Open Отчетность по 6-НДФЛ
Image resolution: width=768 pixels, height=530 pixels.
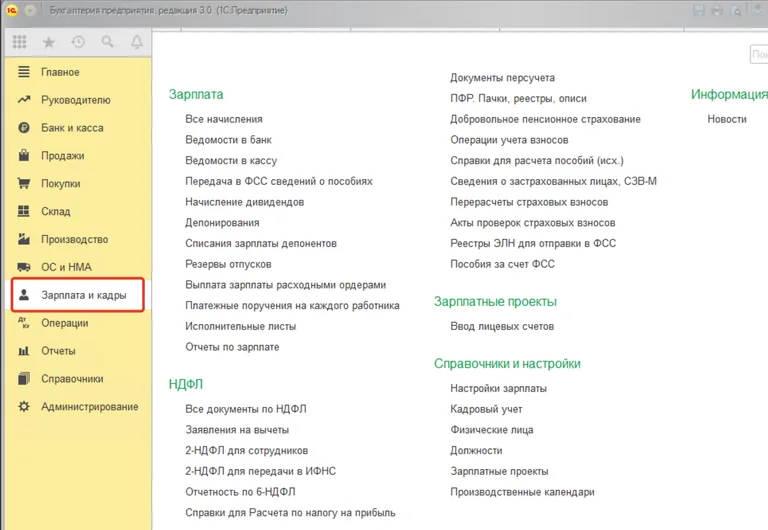pyautogui.click(x=245, y=492)
